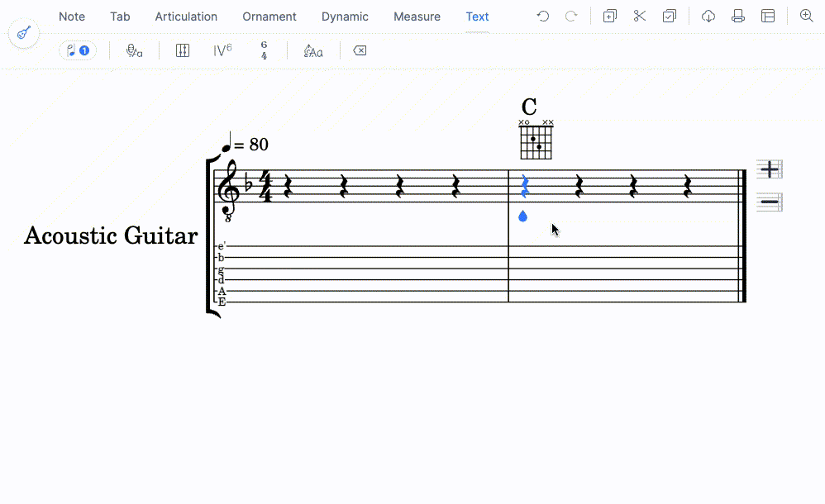Open the Measure menu

tap(417, 17)
